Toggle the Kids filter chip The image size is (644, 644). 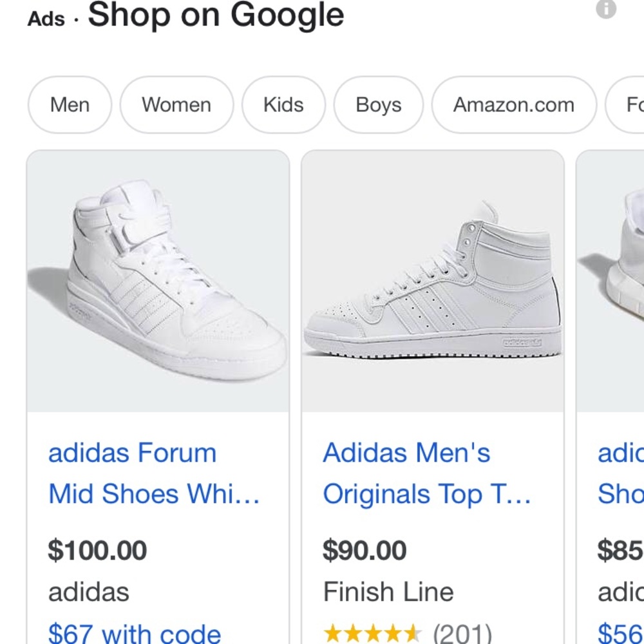click(x=283, y=105)
